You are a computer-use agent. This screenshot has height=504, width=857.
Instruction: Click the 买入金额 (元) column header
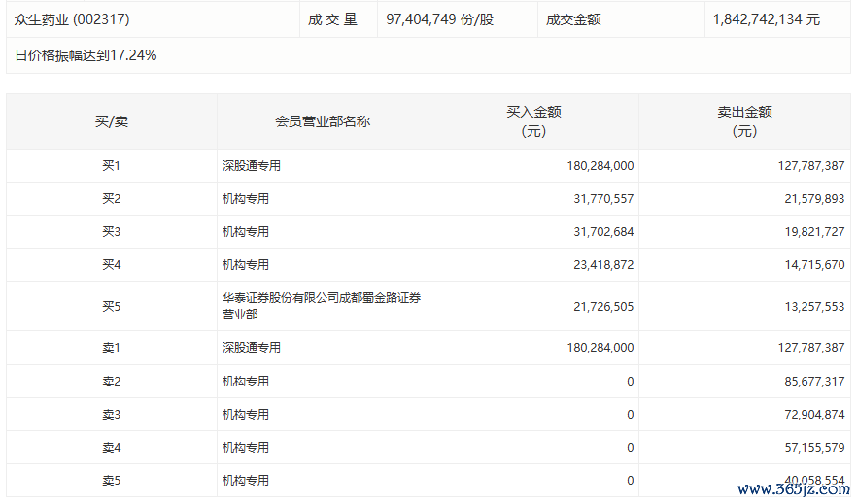[x=533, y=121]
